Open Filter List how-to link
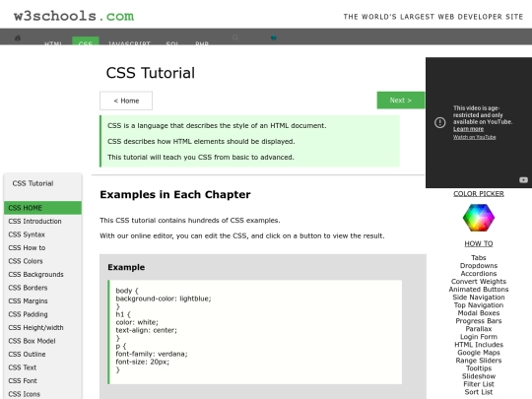This screenshot has height=399, width=532. [x=479, y=384]
